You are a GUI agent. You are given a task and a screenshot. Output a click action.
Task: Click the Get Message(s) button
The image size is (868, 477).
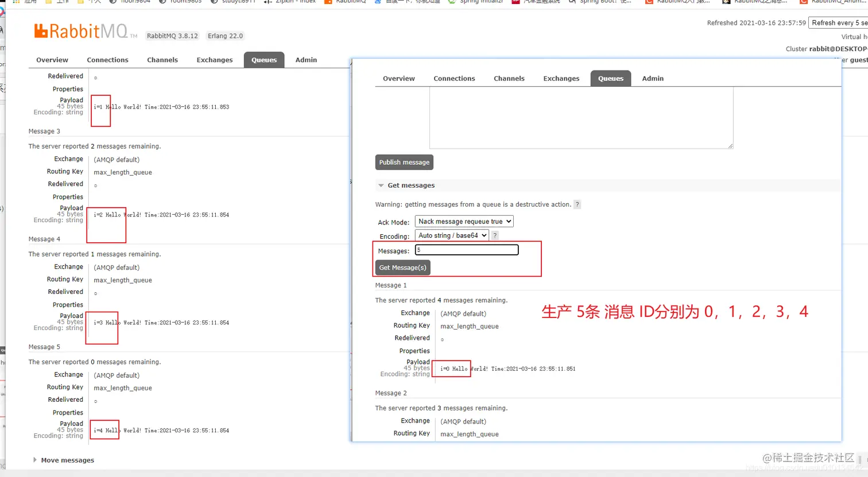click(x=402, y=267)
